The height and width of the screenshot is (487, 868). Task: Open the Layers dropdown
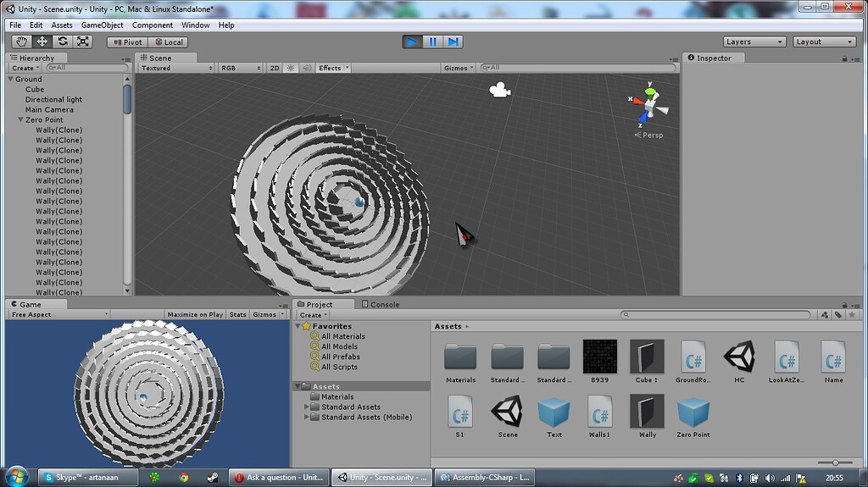click(754, 42)
